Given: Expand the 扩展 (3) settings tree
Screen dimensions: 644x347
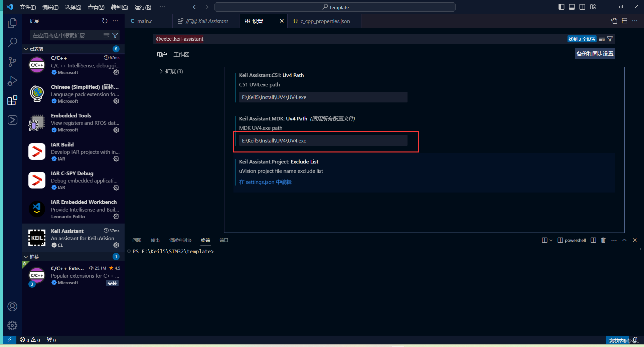Looking at the screenshot, I should tap(161, 71).
